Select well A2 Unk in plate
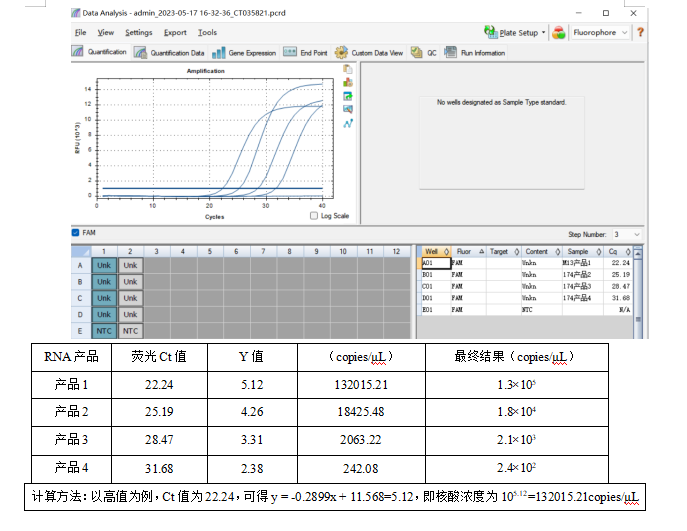Image resolution: width=687 pixels, height=531 pixels. (130, 266)
